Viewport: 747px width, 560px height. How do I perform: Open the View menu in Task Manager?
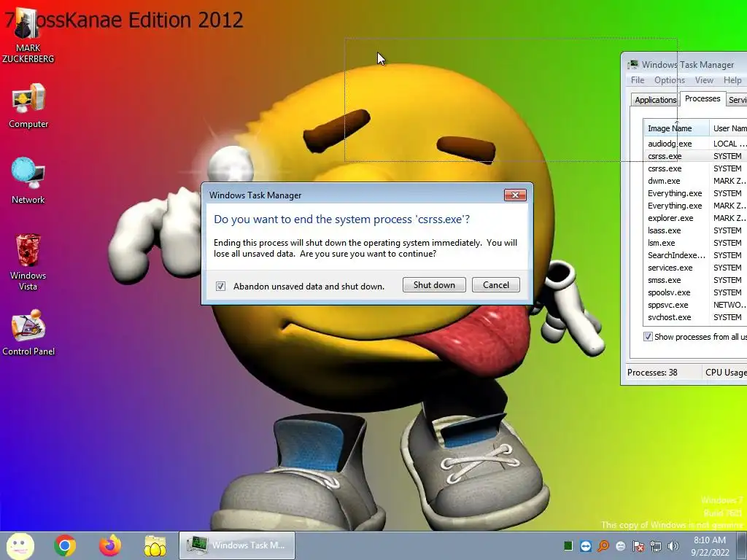click(x=704, y=80)
